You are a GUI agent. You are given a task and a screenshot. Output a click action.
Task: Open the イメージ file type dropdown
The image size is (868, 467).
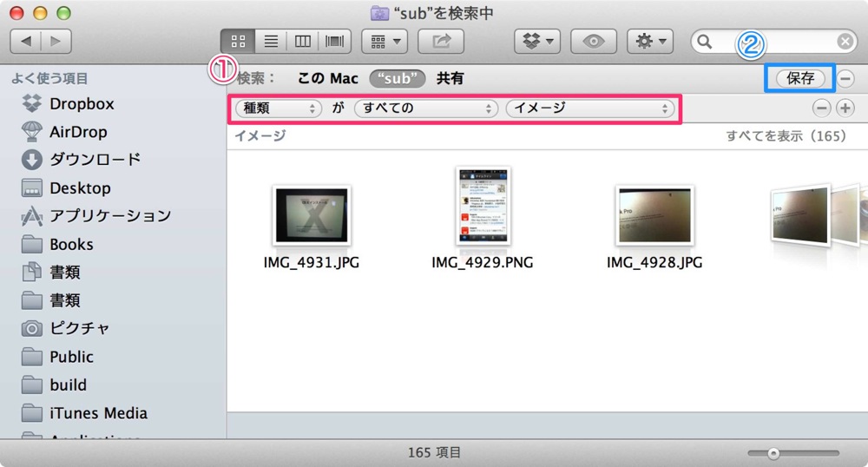[590, 108]
